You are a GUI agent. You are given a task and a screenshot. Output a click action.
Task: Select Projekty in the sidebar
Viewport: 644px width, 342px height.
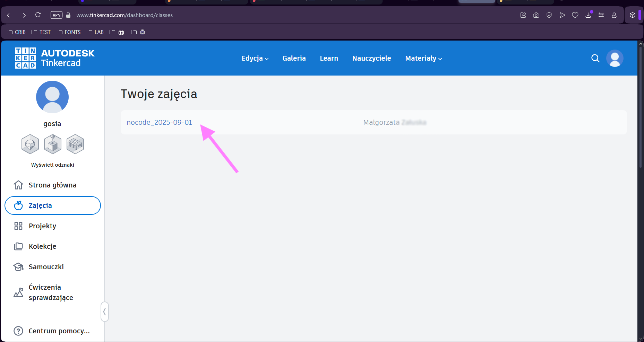[x=42, y=226]
